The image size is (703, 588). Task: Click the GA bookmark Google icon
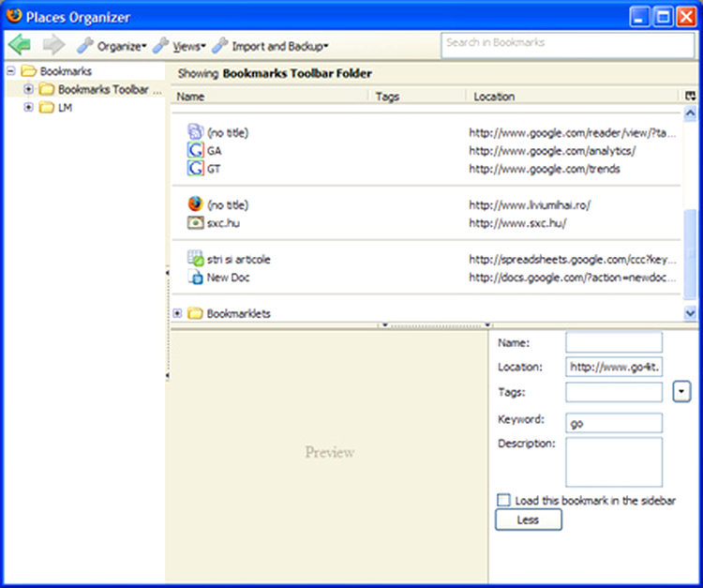pyautogui.click(x=195, y=150)
